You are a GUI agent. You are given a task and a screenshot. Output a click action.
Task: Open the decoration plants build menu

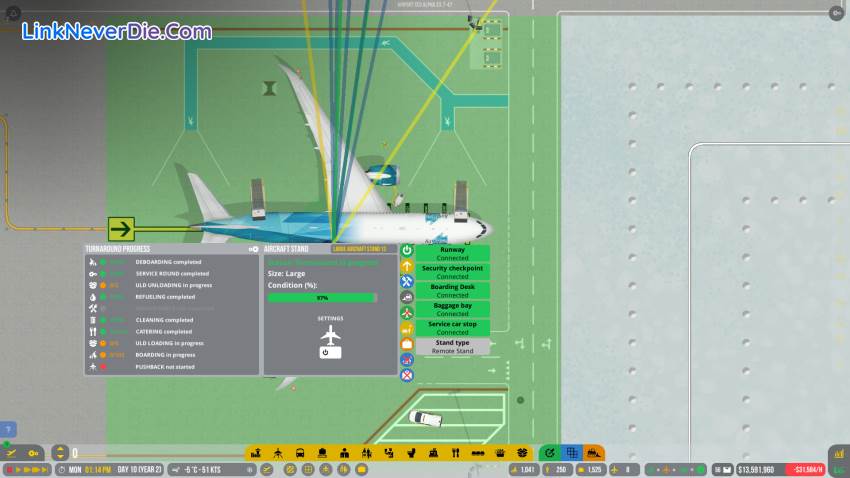(500, 453)
